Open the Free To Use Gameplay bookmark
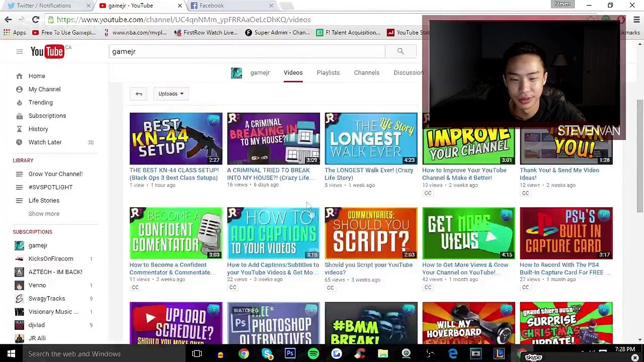 (x=63, y=33)
